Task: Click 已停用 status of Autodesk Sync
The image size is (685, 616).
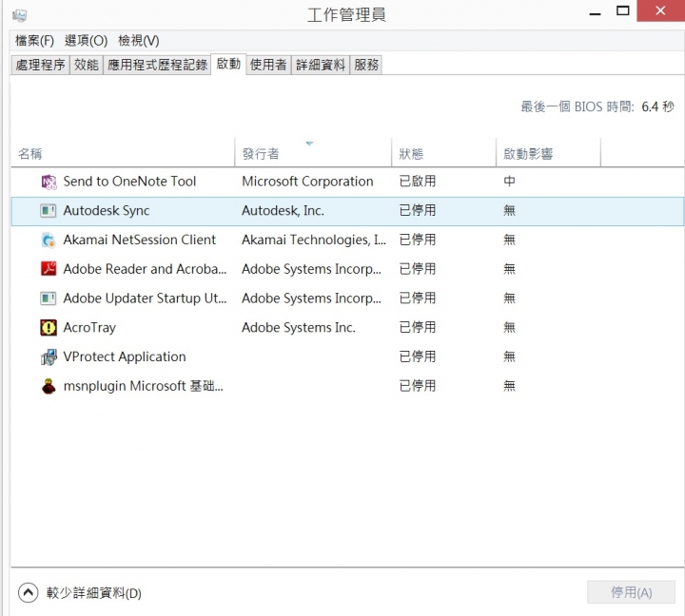Action: pos(418,210)
